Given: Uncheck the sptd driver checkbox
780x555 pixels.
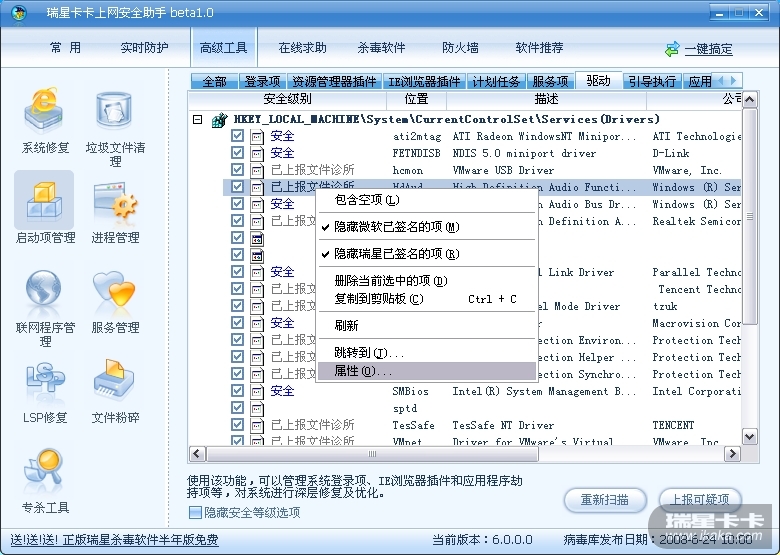Looking at the screenshot, I should click(237, 408).
